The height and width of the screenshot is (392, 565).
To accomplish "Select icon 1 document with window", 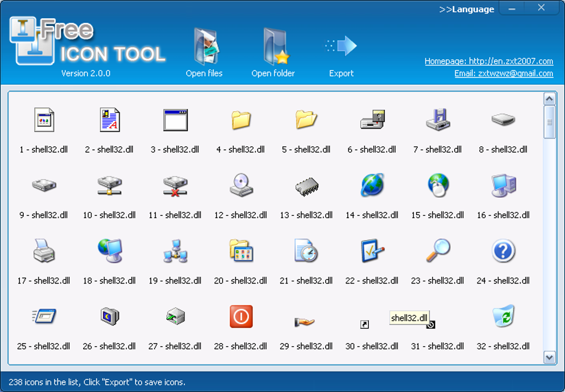I will [44, 120].
